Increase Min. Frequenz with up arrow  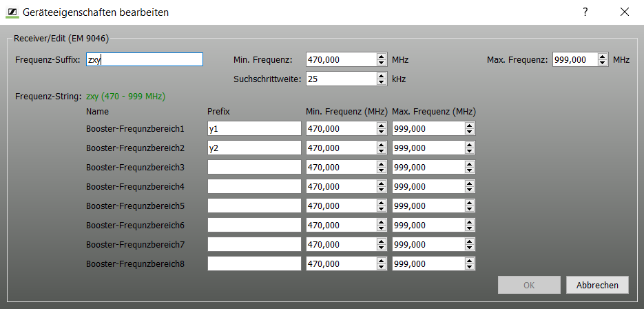tap(382, 57)
